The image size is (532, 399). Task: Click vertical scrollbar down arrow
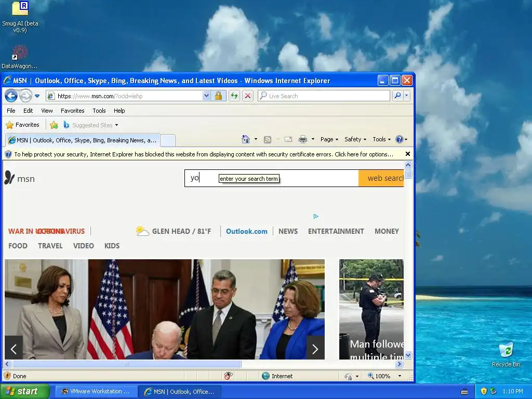pos(408,355)
